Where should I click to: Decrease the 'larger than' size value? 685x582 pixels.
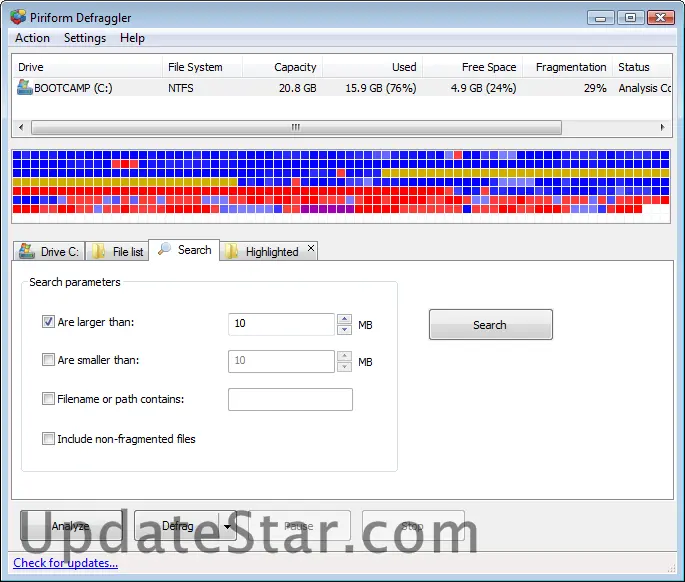(x=344, y=329)
